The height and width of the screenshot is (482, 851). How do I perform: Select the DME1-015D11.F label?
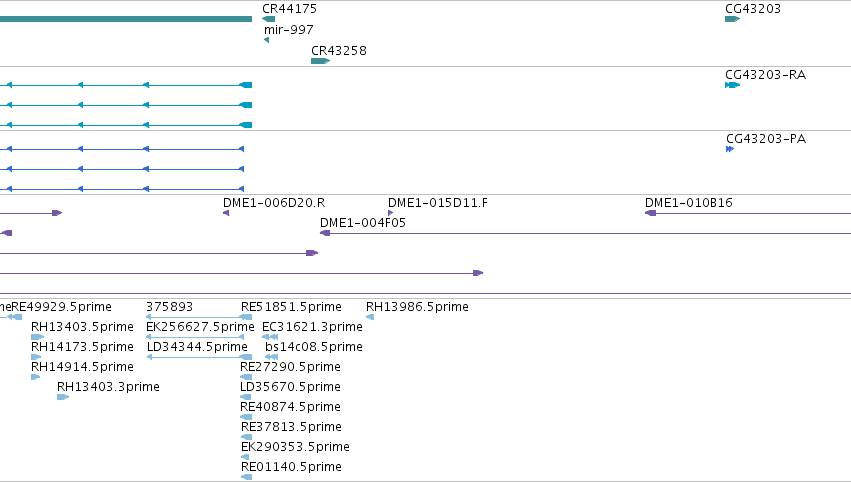(x=437, y=203)
